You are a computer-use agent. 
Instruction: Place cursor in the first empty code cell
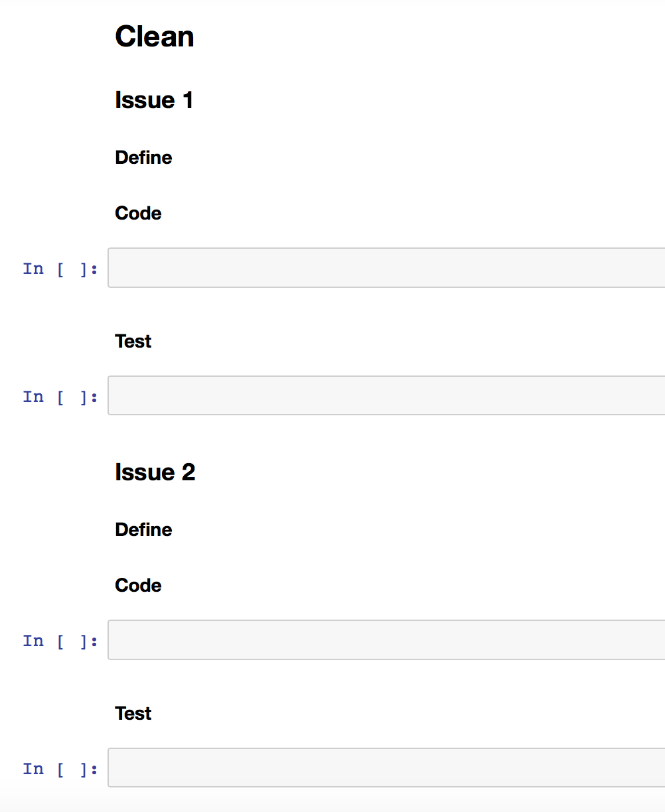point(386,268)
